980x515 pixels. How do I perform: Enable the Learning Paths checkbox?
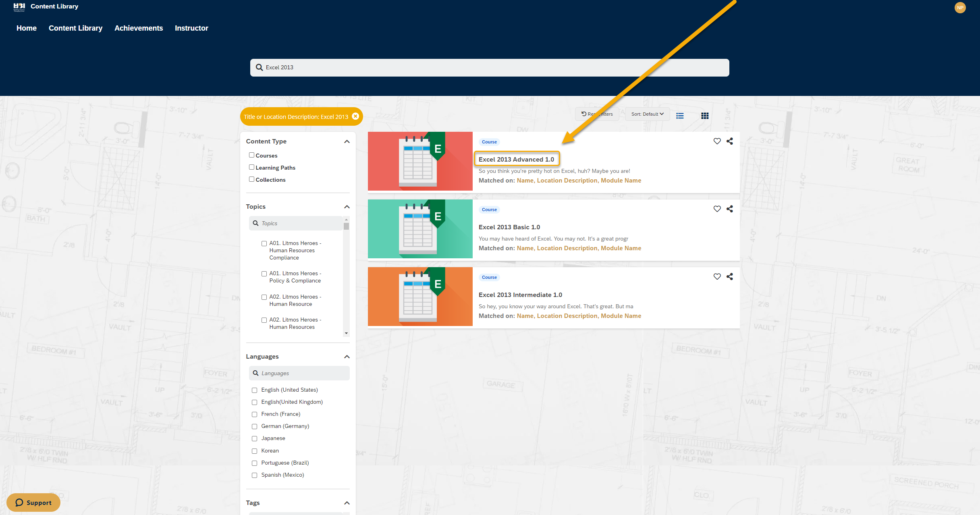[x=251, y=167]
